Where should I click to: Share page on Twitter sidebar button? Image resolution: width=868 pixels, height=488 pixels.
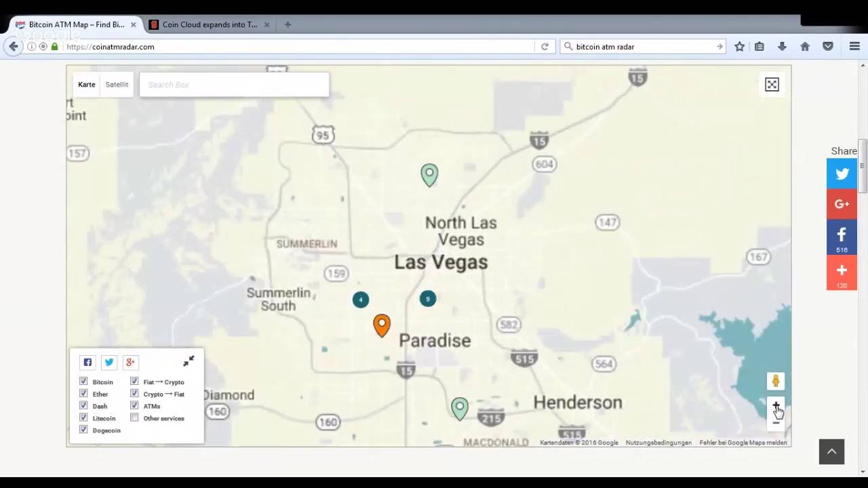842,174
